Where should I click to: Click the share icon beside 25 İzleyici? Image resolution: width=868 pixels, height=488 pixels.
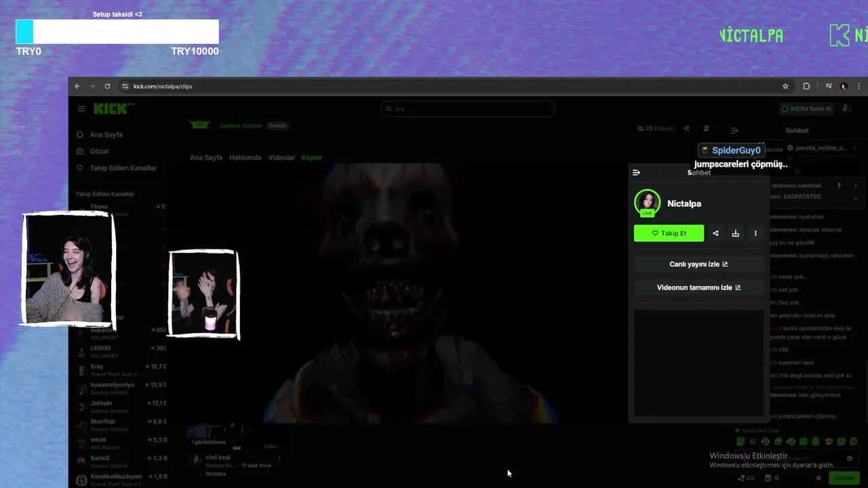pyautogui.click(x=686, y=128)
